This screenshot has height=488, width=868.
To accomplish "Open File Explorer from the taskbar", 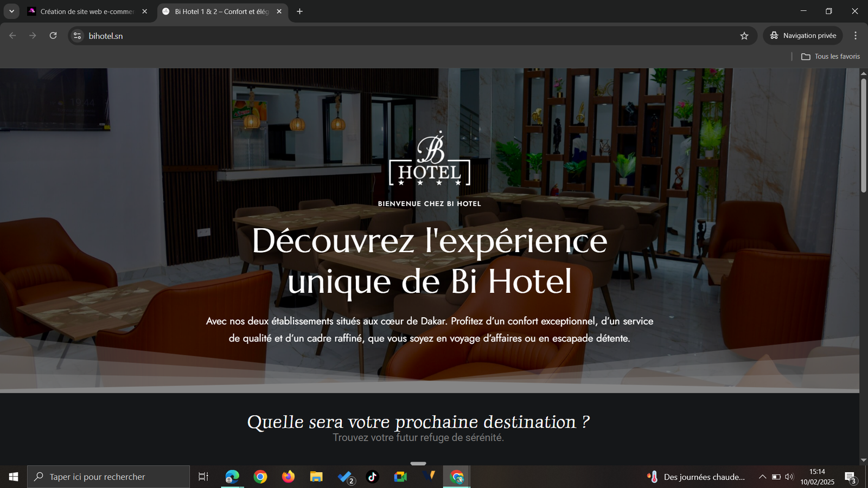I will point(316,477).
